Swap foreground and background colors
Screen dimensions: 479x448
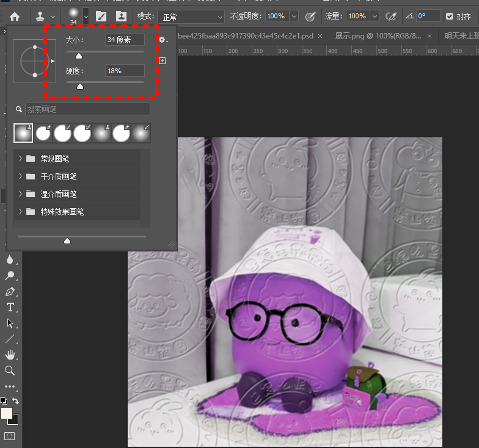pyautogui.click(x=16, y=401)
